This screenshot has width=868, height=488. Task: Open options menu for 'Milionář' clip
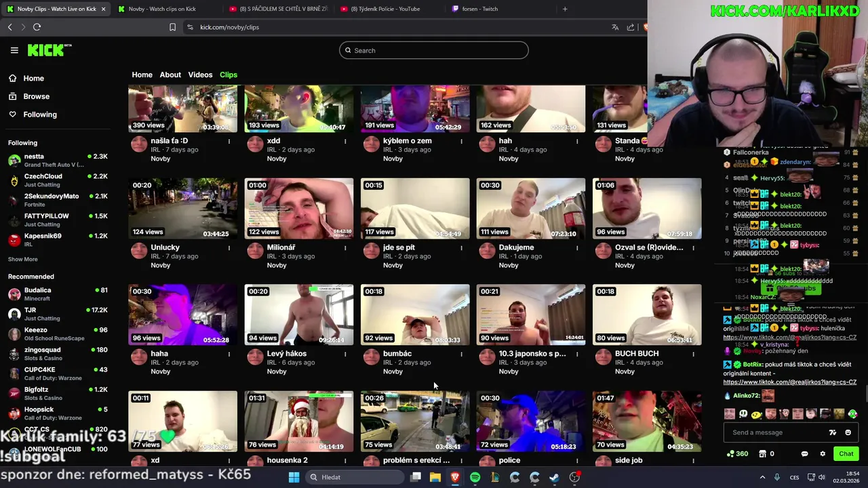(x=345, y=247)
